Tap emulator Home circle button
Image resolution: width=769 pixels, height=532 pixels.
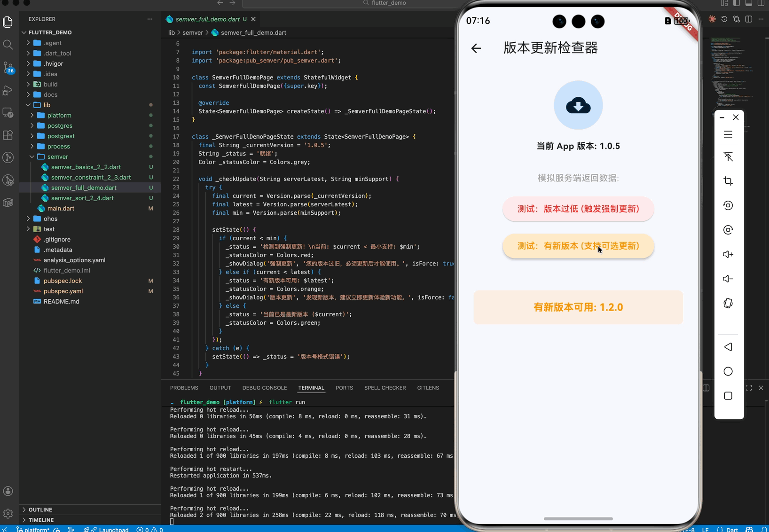click(728, 371)
